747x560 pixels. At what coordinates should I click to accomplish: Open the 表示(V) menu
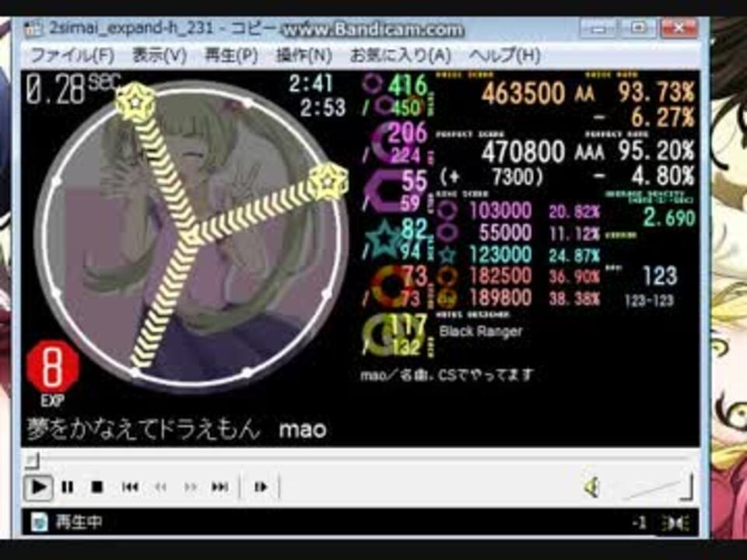point(159,56)
